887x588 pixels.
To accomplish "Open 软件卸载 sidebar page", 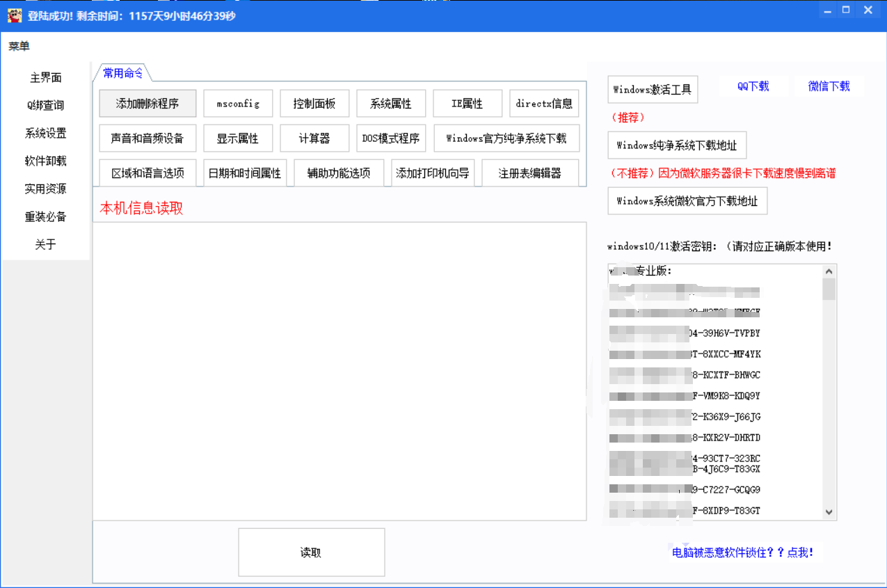I will tap(46, 161).
